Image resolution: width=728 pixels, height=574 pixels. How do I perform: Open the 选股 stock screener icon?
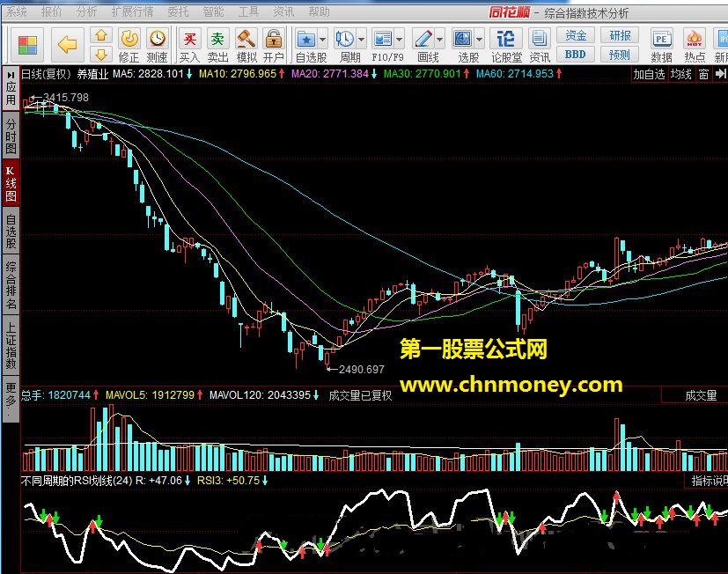click(463, 39)
